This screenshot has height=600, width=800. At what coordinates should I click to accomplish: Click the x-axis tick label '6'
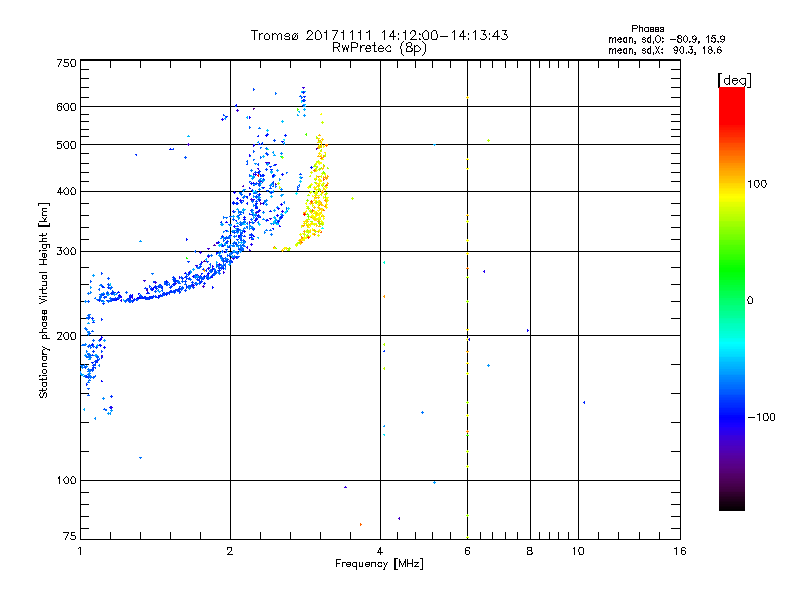pyautogui.click(x=467, y=551)
